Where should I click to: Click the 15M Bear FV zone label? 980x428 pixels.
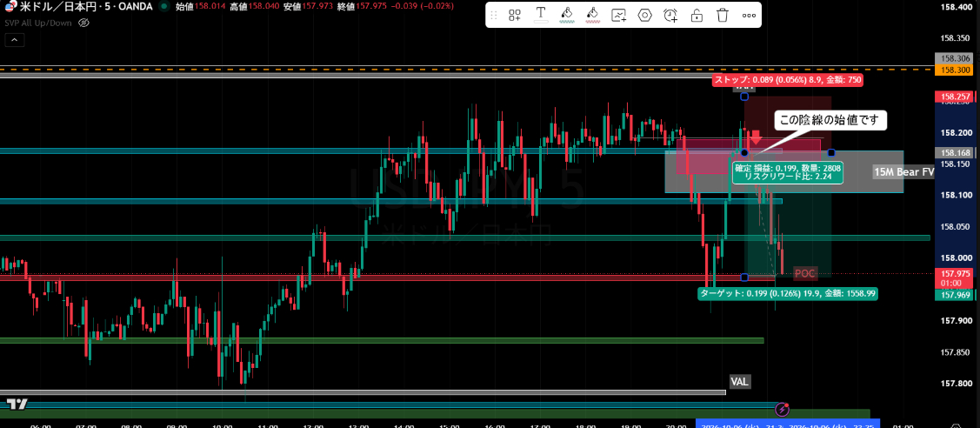pos(903,172)
